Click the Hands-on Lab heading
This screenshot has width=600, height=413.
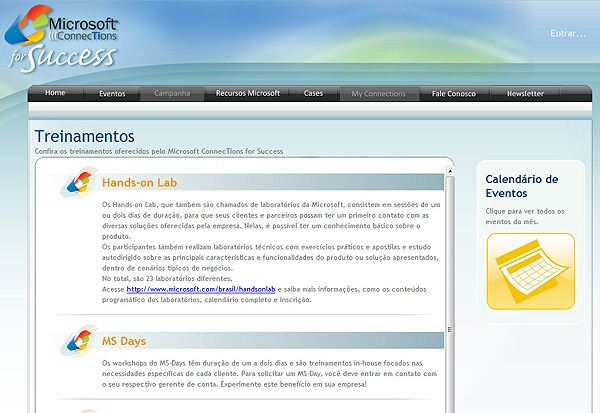[140, 183]
